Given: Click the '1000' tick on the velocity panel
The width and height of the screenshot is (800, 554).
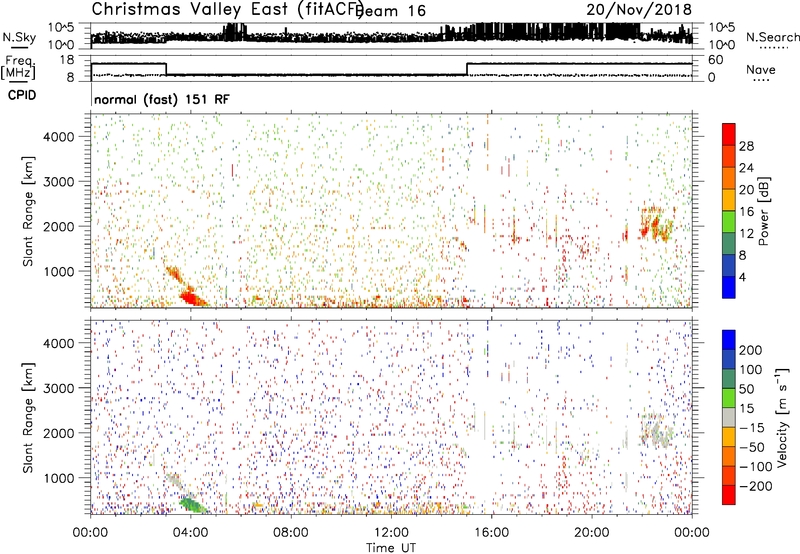Looking at the screenshot, I should tap(58, 478).
